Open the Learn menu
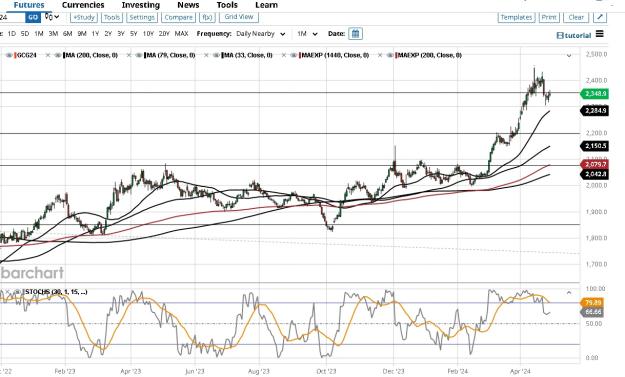The image size is (625, 377). tap(266, 5)
